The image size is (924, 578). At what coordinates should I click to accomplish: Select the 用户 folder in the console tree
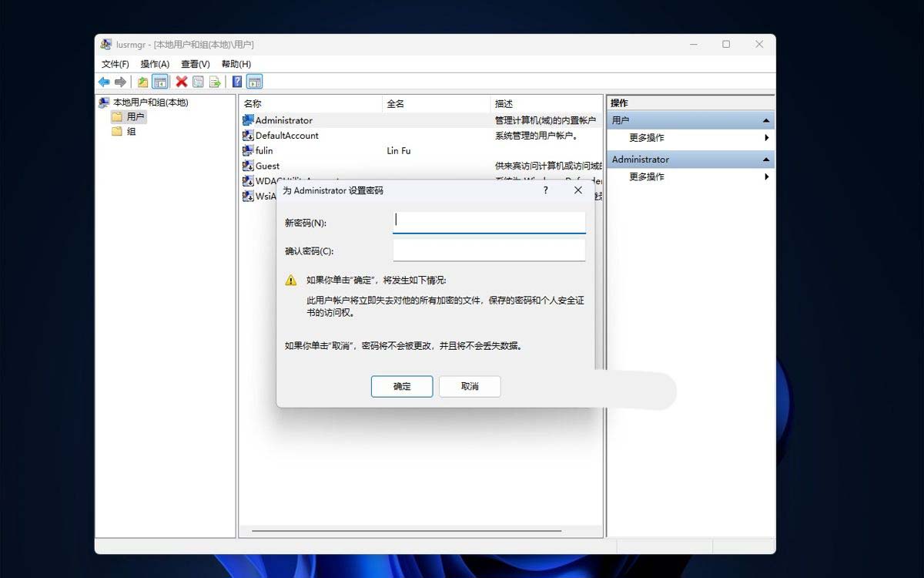132,116
